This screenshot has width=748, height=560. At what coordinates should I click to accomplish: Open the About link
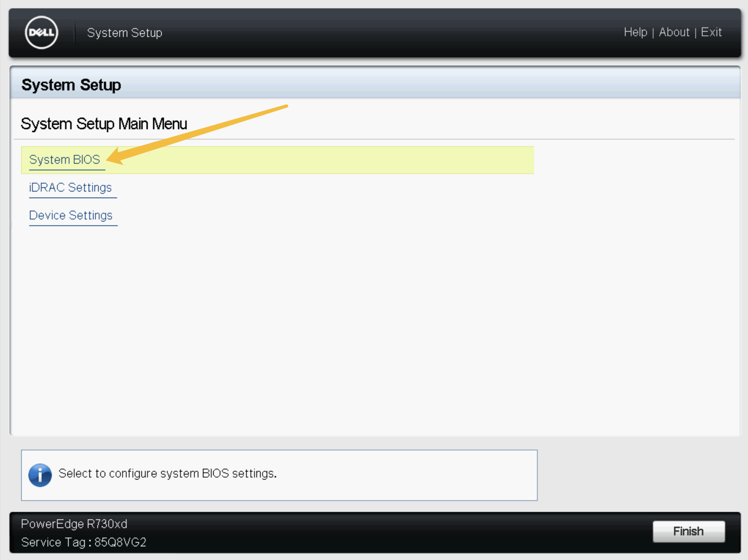coord(674,32)
